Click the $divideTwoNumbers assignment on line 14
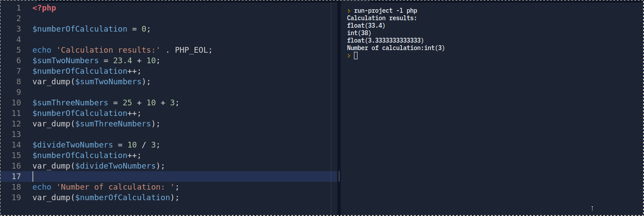This screenshot has width=644, height=216. (72, 145)
